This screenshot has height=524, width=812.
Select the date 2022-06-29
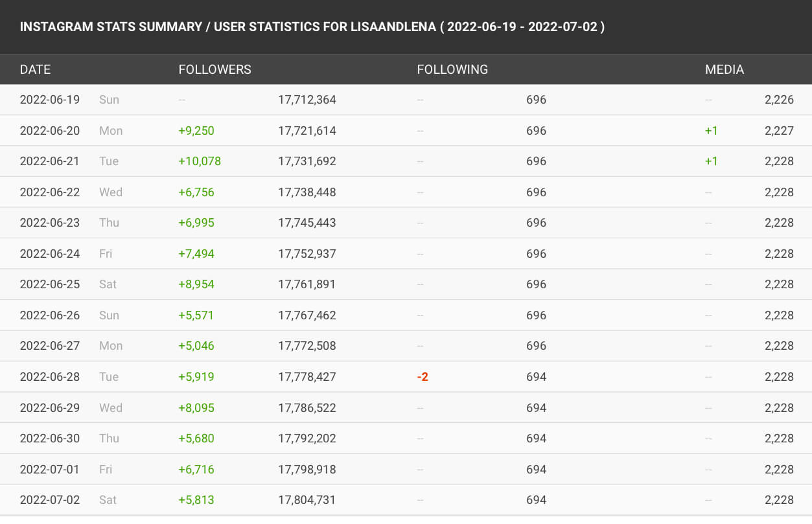50,408
